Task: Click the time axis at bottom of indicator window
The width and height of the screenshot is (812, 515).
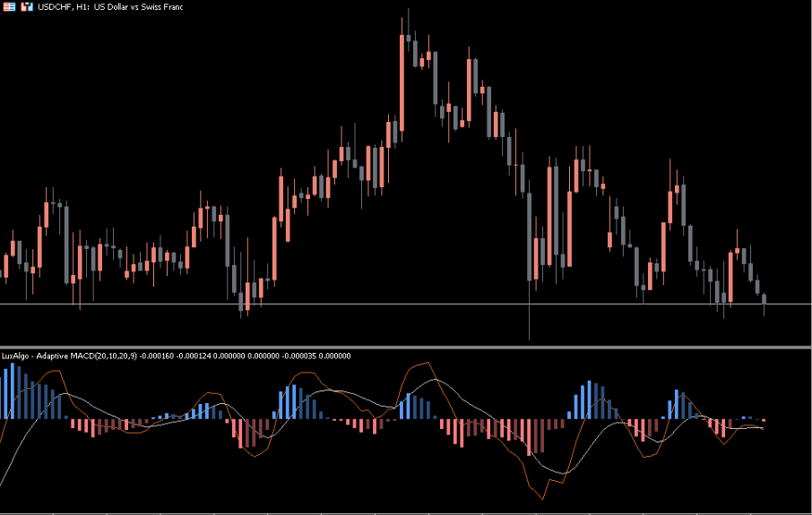Action: 403,511
